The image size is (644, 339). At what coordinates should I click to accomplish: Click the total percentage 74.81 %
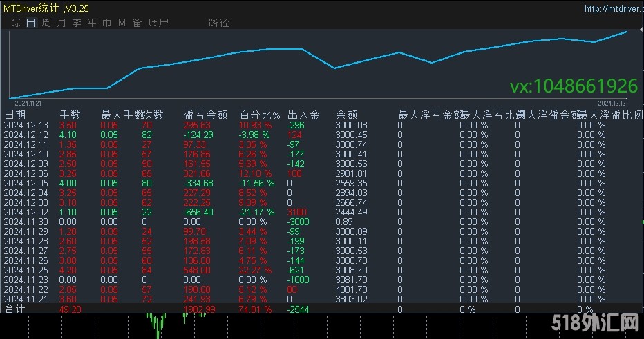pyautogui.click(x=255, y=309)
